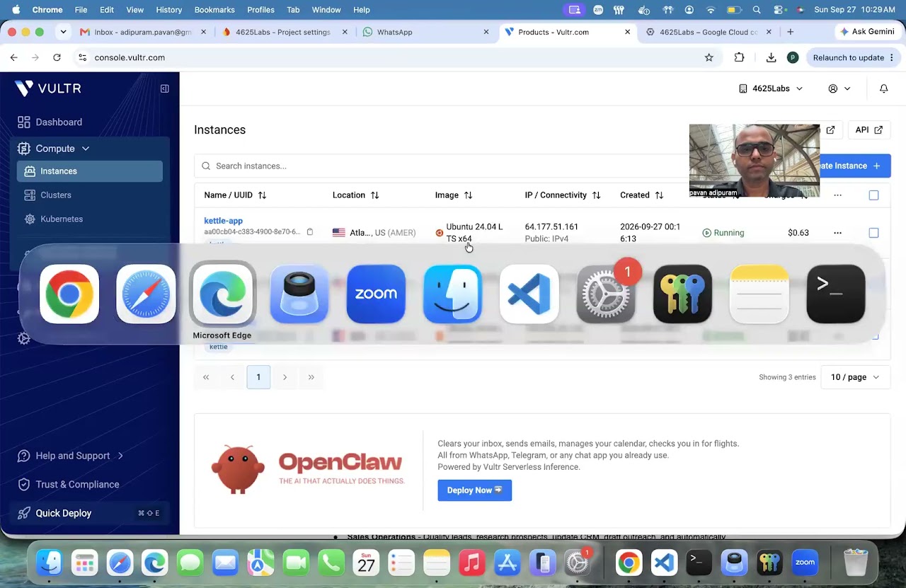Open the 4625Labs Project settings tab

pos(283,32)
